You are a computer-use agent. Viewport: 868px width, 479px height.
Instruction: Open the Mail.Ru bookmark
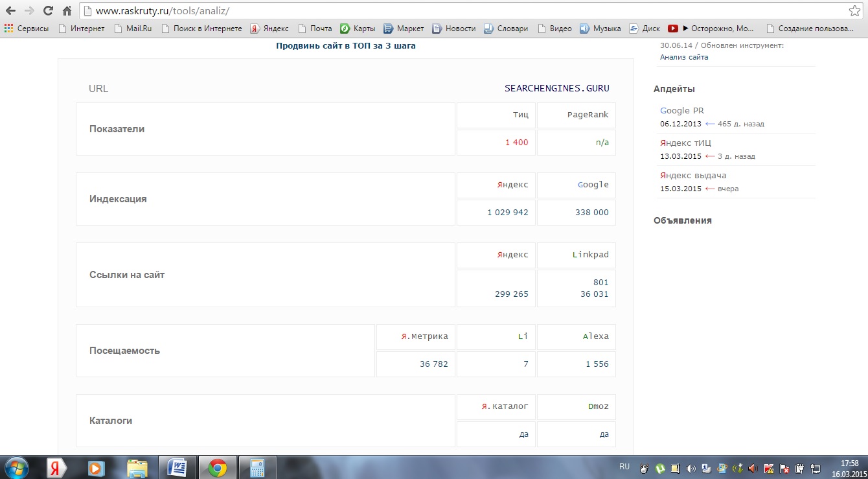point(133,29)
